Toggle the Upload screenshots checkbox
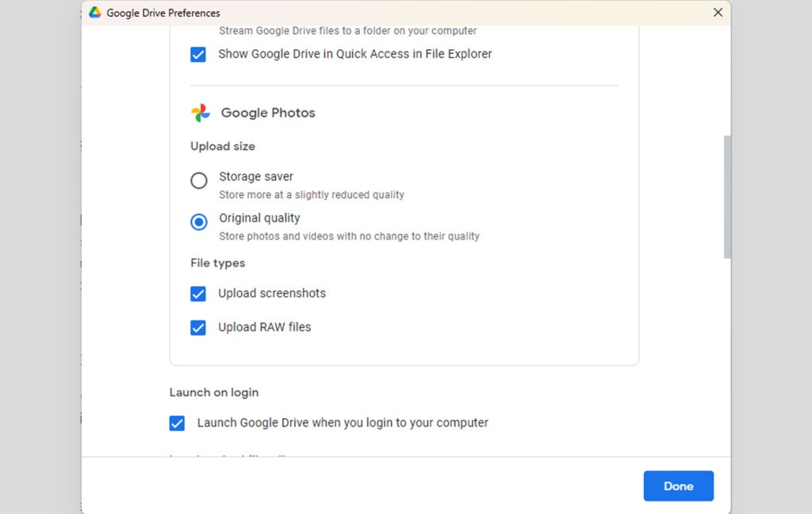This screenshot has height=514, width=812. point(197,293)
